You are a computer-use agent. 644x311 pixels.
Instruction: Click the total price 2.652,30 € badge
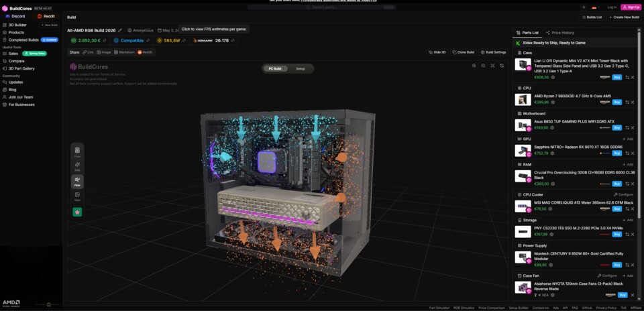pos(89,41)
